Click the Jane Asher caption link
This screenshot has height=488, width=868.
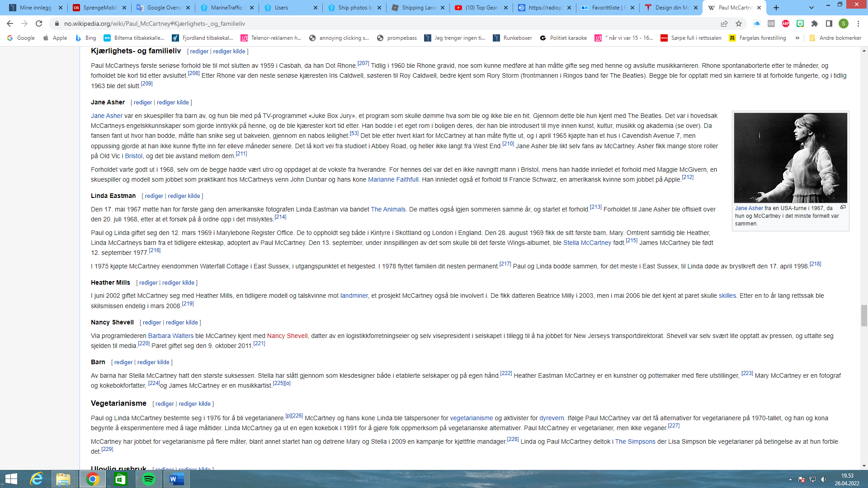coord(749,208)
